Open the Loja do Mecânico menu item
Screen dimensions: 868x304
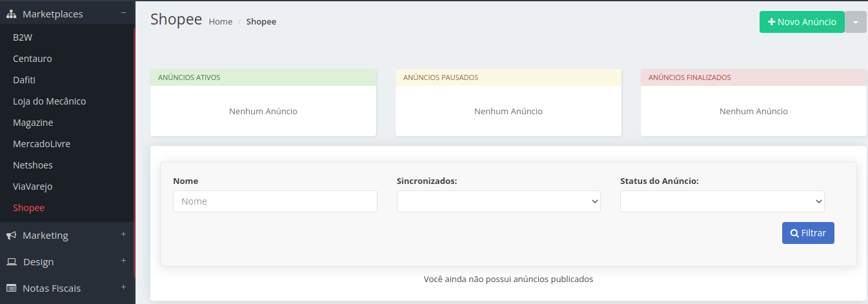point(49,101)
